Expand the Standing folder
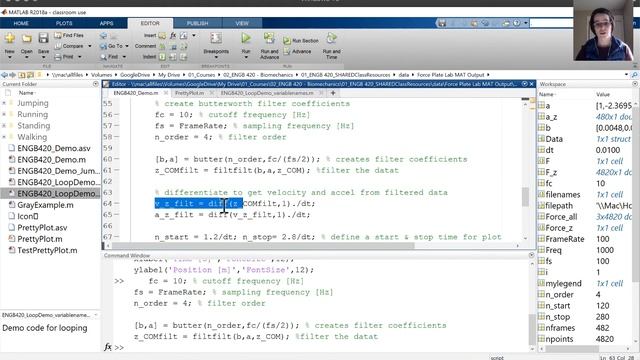 click(4, 126)
